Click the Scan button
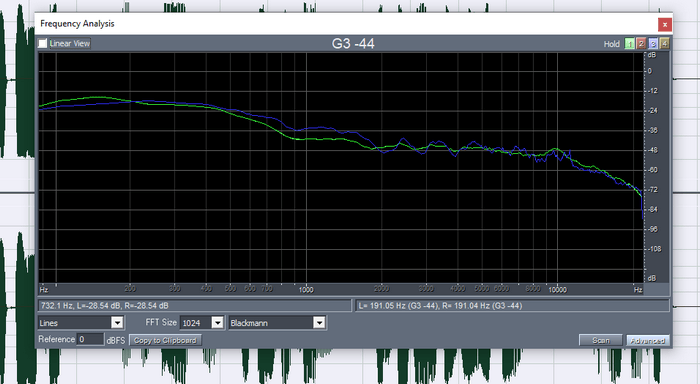The image size is (700, 384). click(x=600, y=340)
